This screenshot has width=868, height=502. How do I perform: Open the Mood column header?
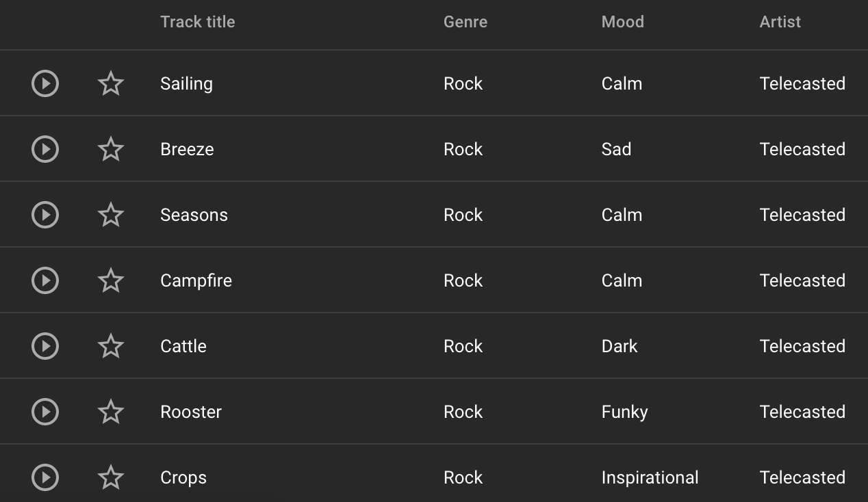[622, 21]
